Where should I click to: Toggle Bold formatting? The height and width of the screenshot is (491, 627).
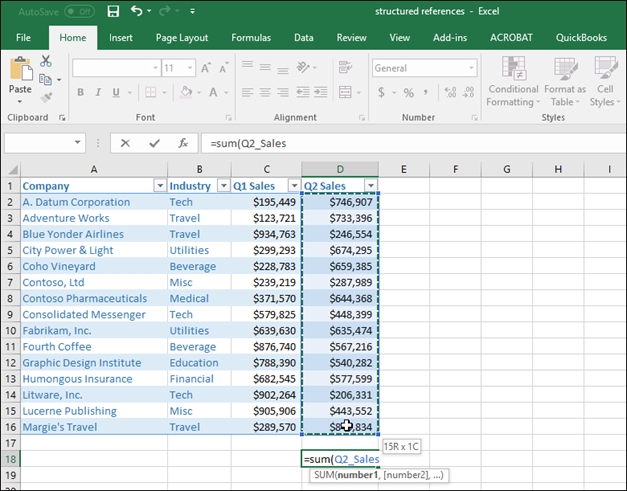pos(80,92)
